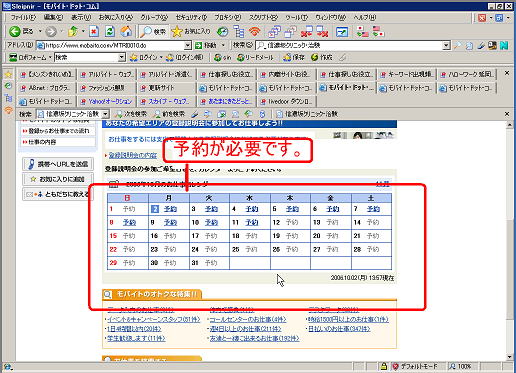The image size is (516, 373).
Task: Click the 携帯へURLを送信 button
Action: pos(58,164)
